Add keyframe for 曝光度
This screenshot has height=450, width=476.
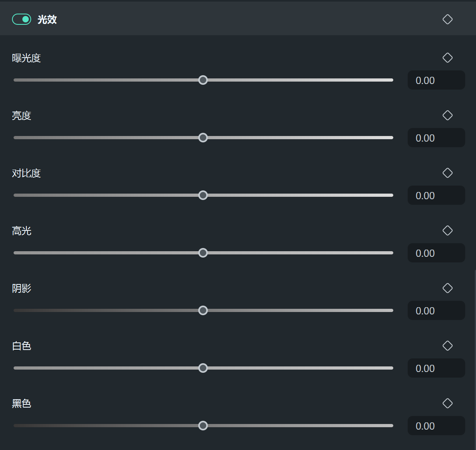point(448,58)
